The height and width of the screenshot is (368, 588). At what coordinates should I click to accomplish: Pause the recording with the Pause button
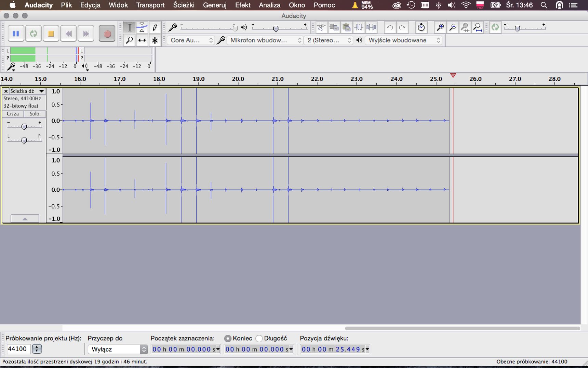[x=16, y=34]
